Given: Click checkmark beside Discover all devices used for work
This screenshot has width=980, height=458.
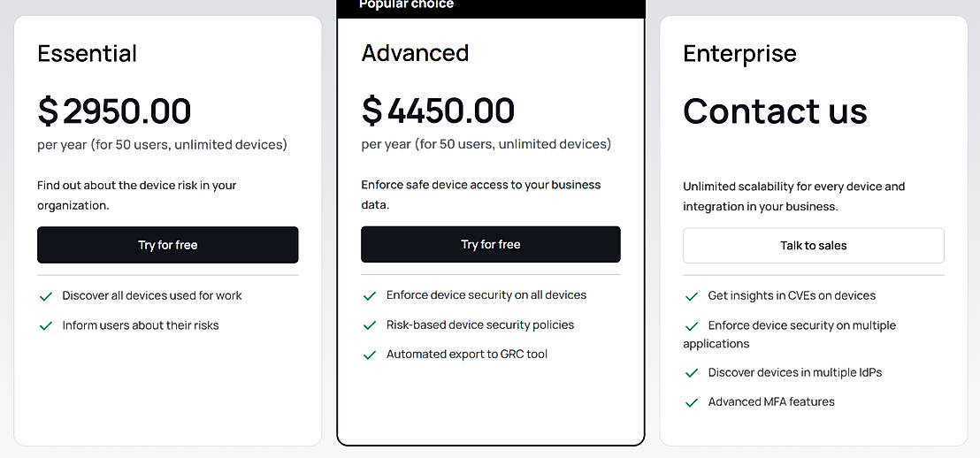Looking at the screenshot, I should [46, 296].
